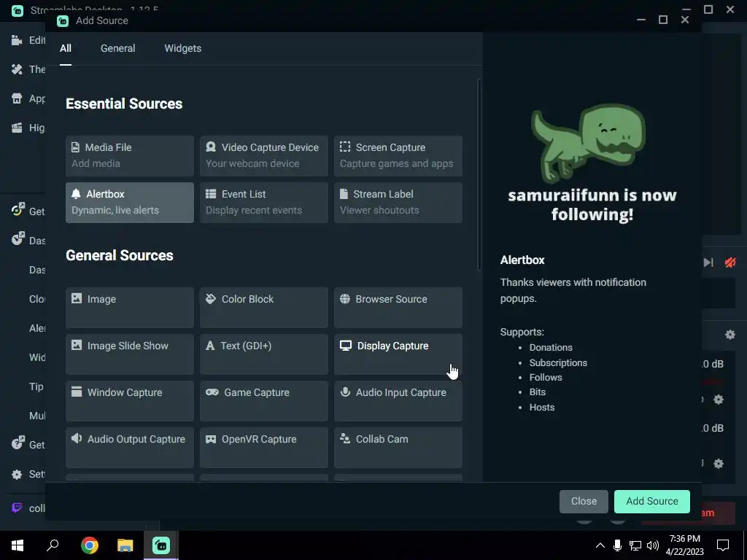Open Highlighter in main sidebar
747x560 pixels.
point(28,128)
